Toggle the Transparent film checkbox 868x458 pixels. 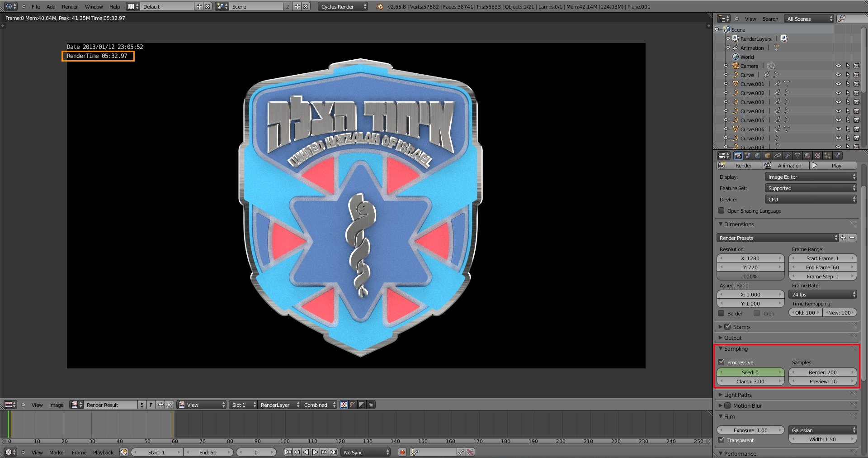[x=722, y=440]
